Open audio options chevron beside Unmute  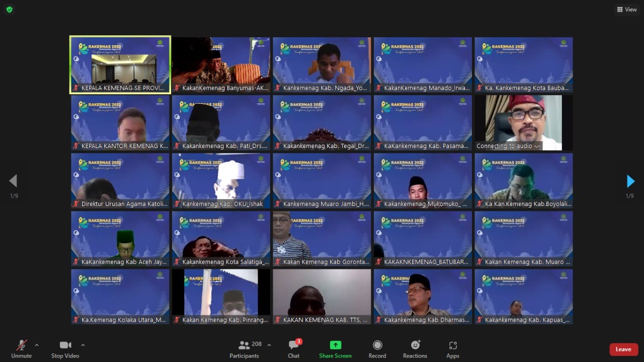[x=37, y=345]
